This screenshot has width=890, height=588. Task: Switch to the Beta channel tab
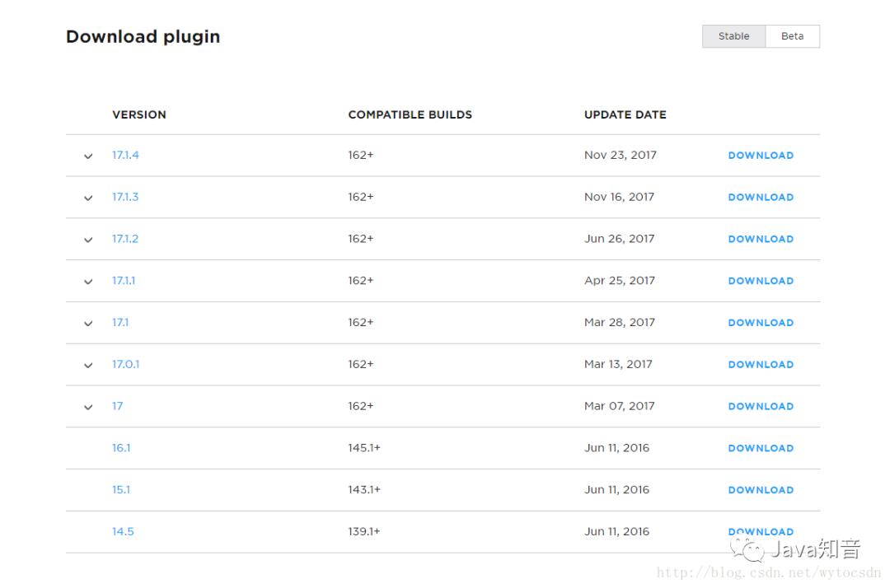tap(792, 36)
